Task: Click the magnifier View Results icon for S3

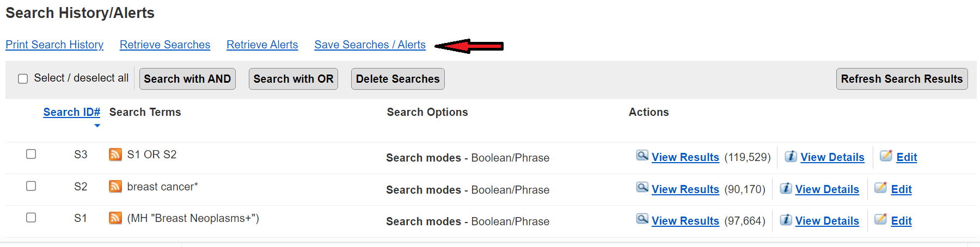Action: (x=642, y=156)
